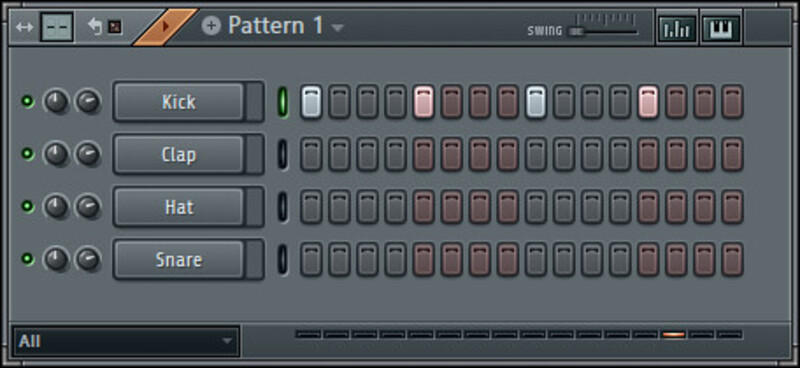Enable Kick step 3
Image resolution: width=800 pixels, height=368 pixels.
[367, 102]
